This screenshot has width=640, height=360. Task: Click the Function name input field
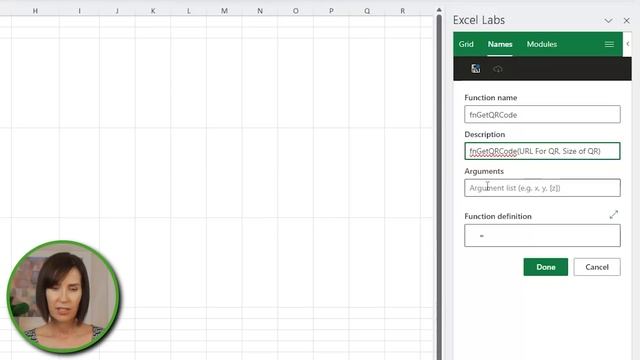coord(542,114)
